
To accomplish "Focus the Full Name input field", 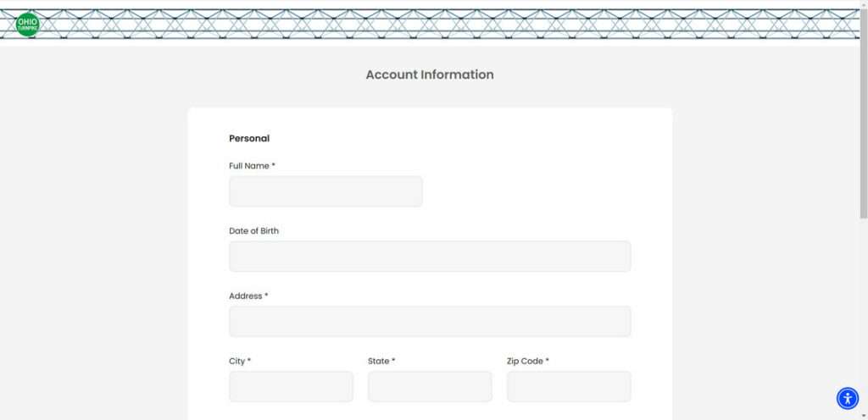I will 325,191.
